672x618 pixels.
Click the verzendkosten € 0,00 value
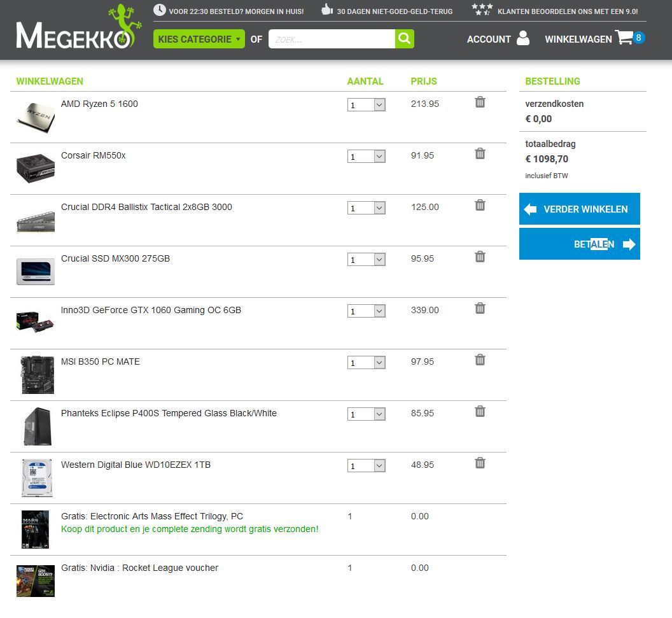coord(538,119)
